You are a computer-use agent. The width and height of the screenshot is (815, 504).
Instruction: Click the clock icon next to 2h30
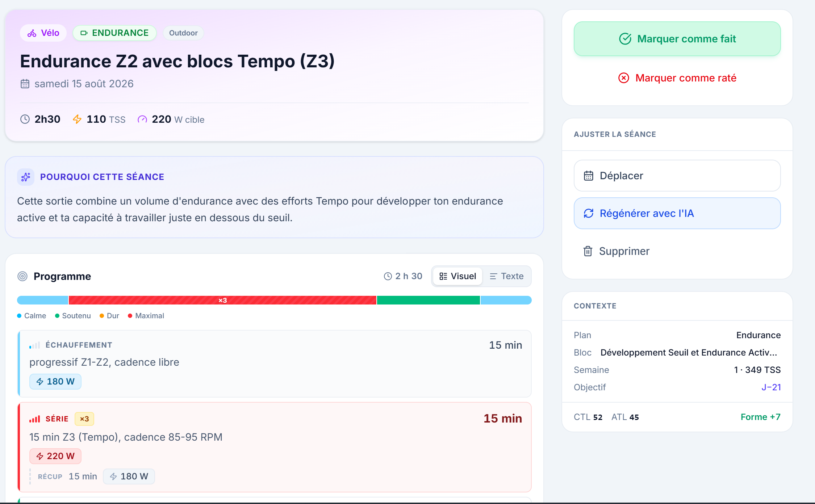pos(25,119)
